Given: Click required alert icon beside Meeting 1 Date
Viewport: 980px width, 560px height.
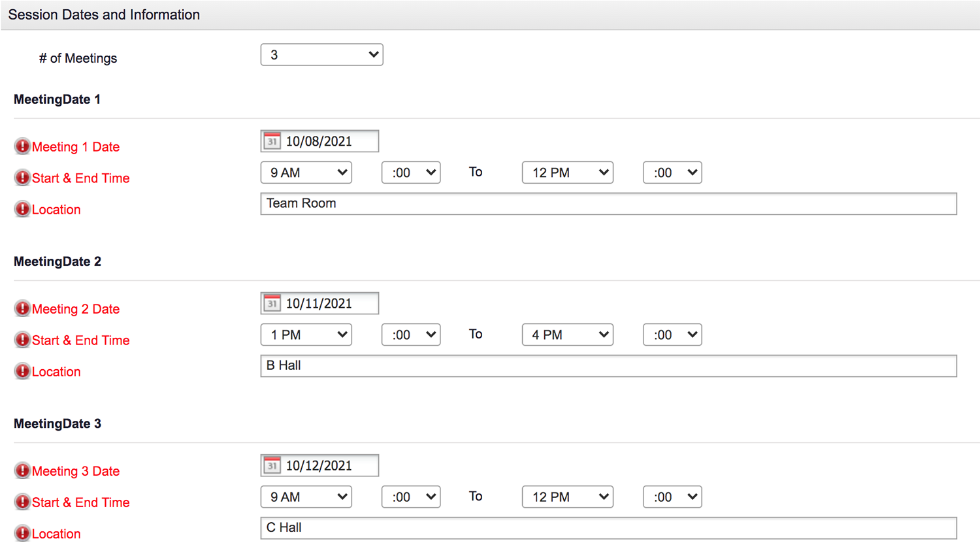Looking at the screenshot, I should [x=22, y=146].
